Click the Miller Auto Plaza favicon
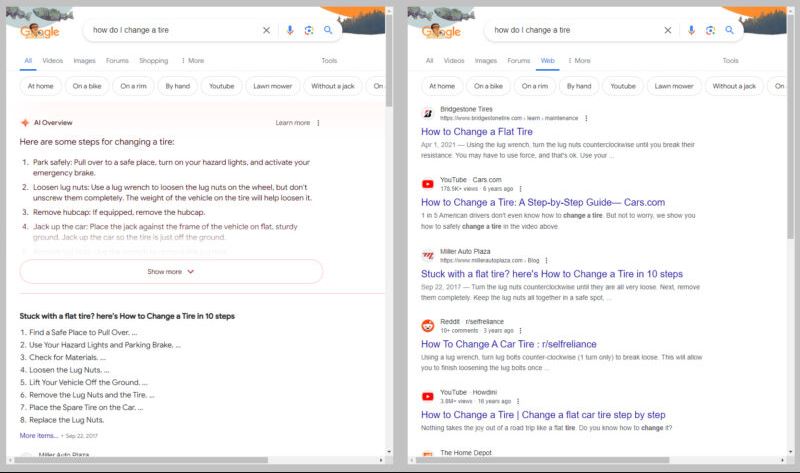Screen dimensions: 800x473 (428, 255)
